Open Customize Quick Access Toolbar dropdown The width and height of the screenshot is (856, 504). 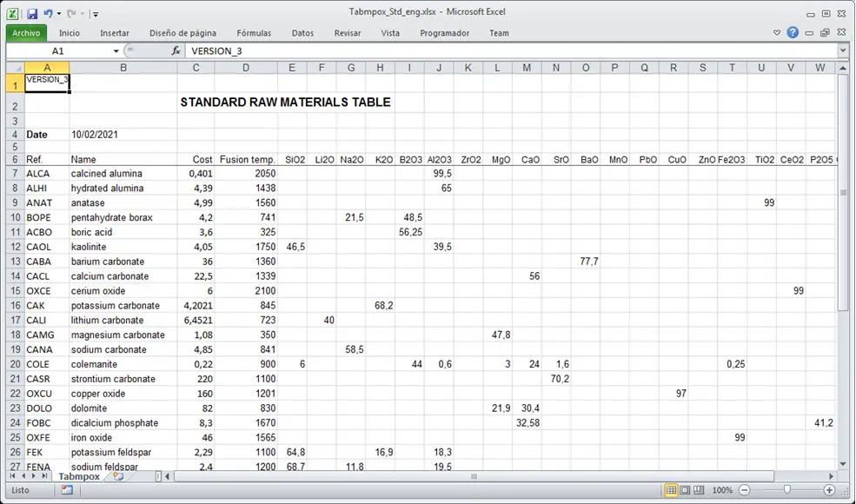(x=96, y=15)
